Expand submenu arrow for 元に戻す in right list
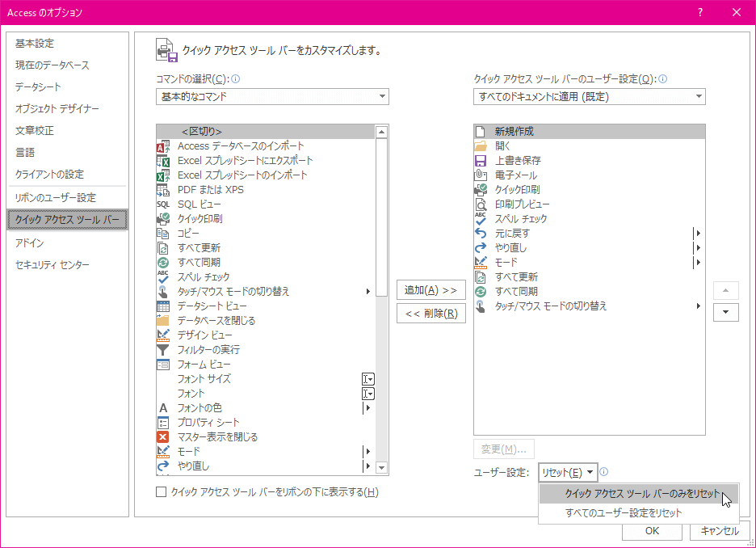The image size is (756, 548). (697, 234)
